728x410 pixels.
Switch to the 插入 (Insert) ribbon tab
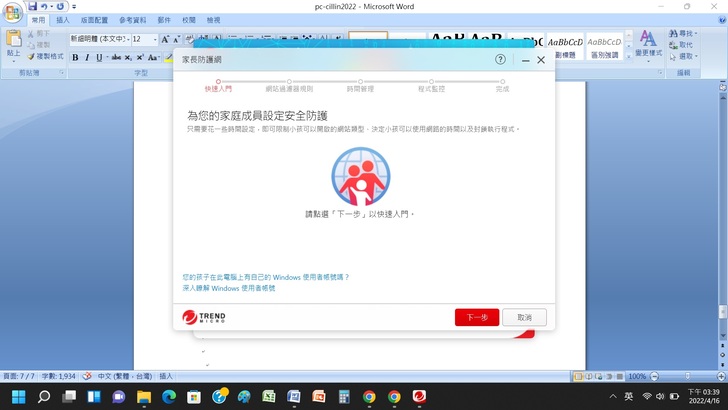coord(63,20)
